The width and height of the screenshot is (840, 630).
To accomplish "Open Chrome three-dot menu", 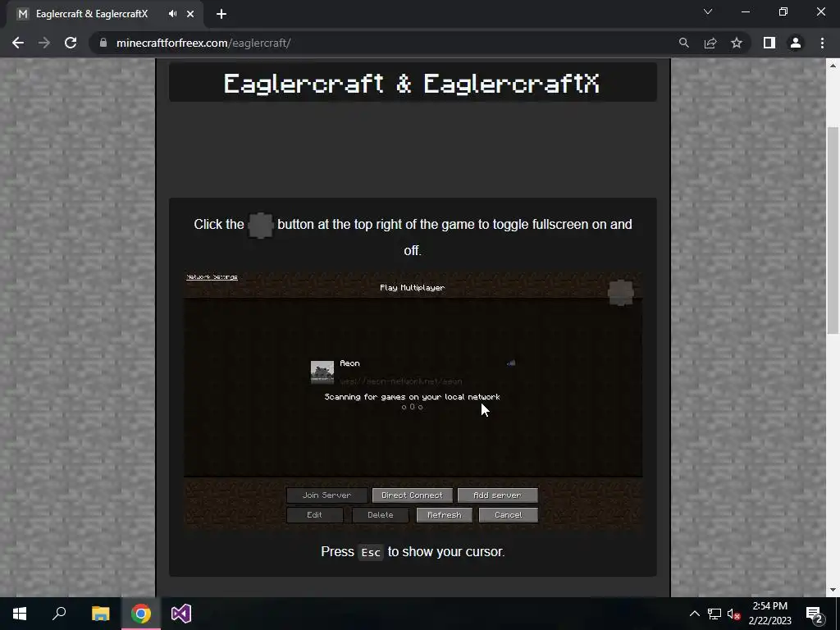I will pyautogui.click(x=822, y=43).
